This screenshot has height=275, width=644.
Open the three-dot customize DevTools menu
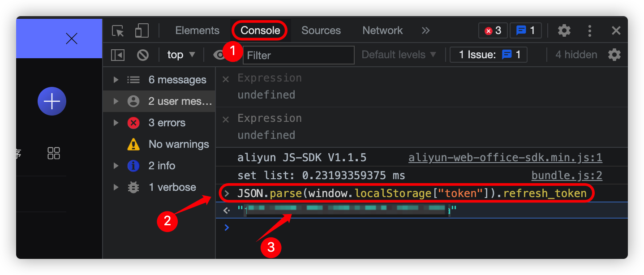590,30
